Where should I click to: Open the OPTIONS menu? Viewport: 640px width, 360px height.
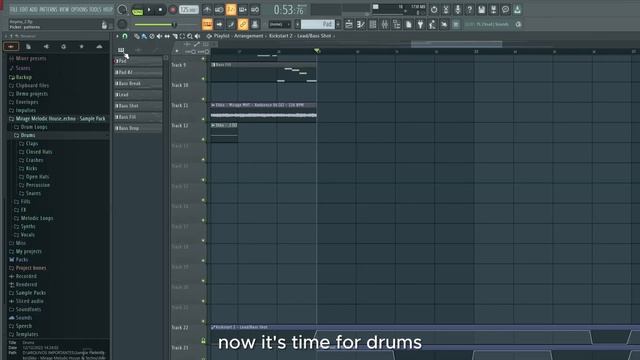pyautogui.click(x=79, y=9)
